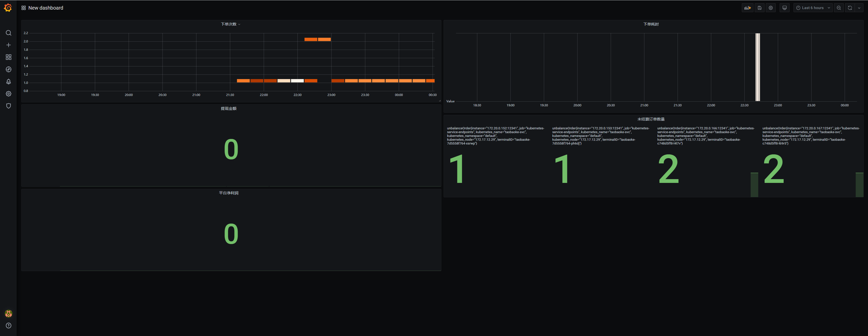Refresh the dashboard
Screen dimensions: 868x336
850,8
